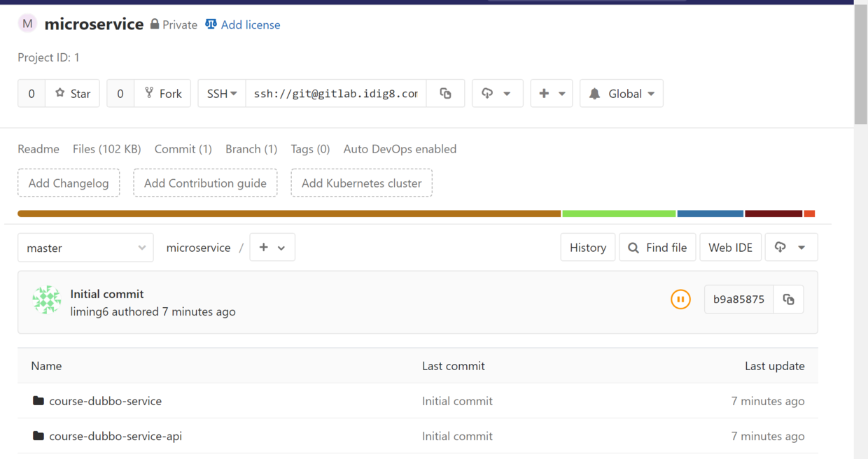This screenshot has height=459, width=868.
Task: Toggle the Star on this project
Action: tap(72, 93)
